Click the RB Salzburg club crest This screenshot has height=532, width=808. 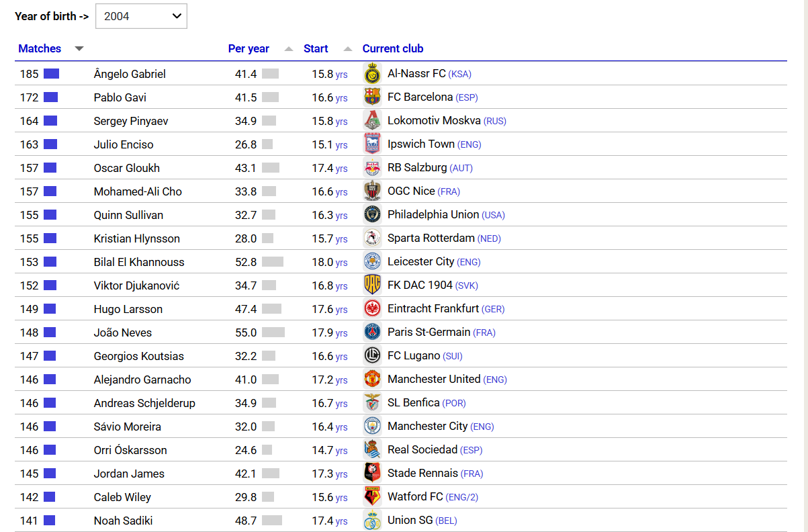372,168
